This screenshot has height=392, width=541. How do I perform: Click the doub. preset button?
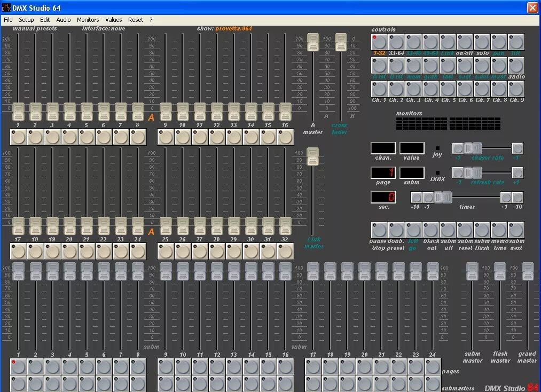click(x=396, y=230)
